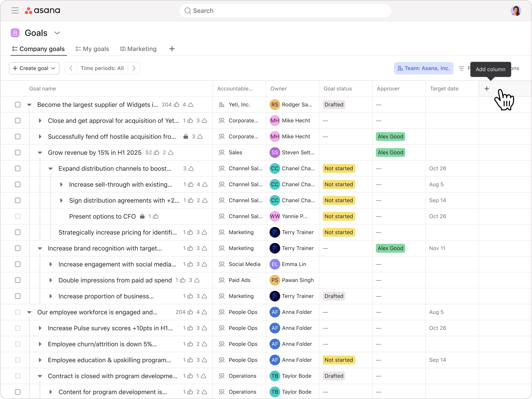Image resolution: width=532 pixels, height=399 pixels.
Task: Tick the Double impressions from paid ad spend checkbox
Action: (x=18, y=280)
